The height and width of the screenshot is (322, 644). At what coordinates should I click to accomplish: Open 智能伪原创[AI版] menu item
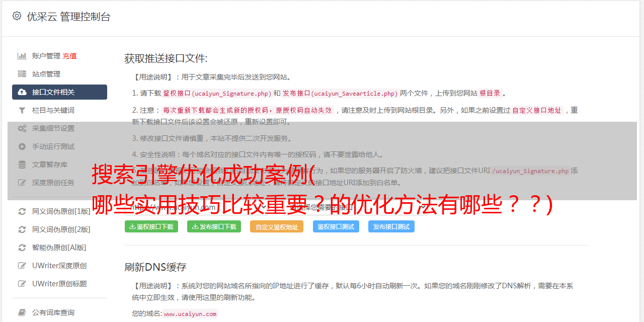tap(59, 248)
